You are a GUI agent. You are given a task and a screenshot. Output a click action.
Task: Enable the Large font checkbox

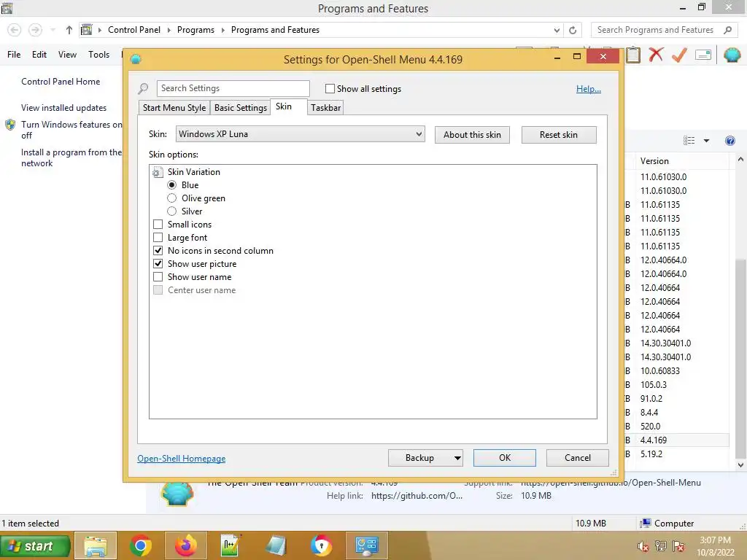tap(158, 238)
